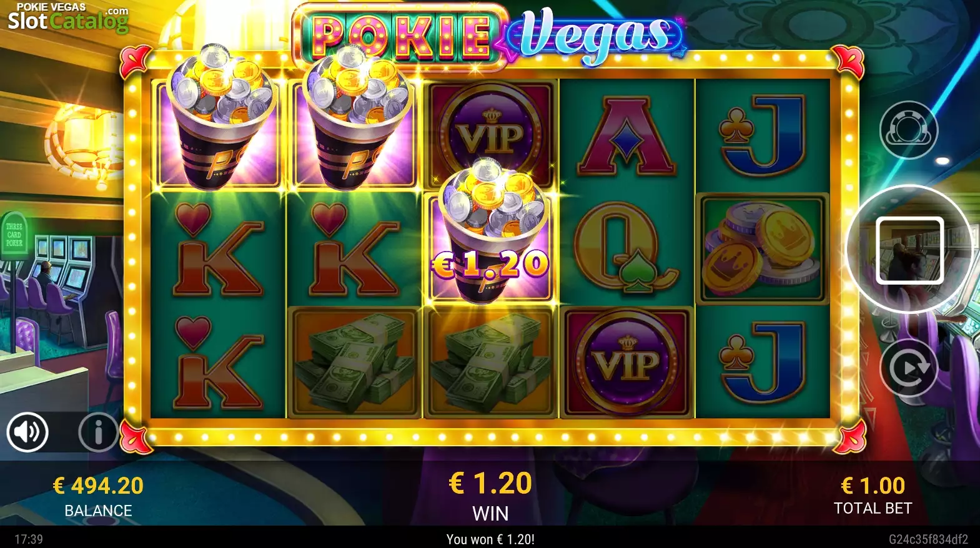Click the Total Bet €1.00 amount
This screenshot has height=548, width=980.
[x=873, y=486]
